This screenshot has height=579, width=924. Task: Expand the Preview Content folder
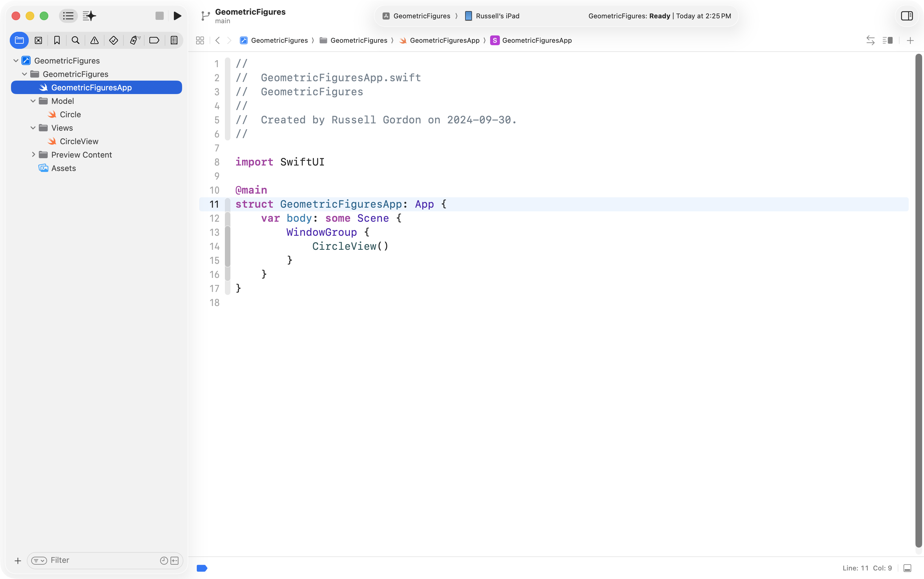pos(33,155)
